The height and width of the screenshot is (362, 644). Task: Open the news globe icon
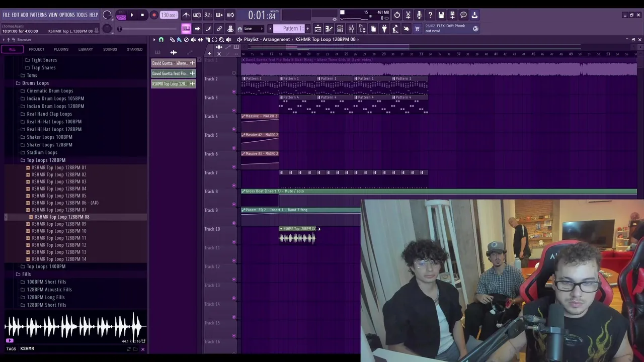click(x=475, y=29)
